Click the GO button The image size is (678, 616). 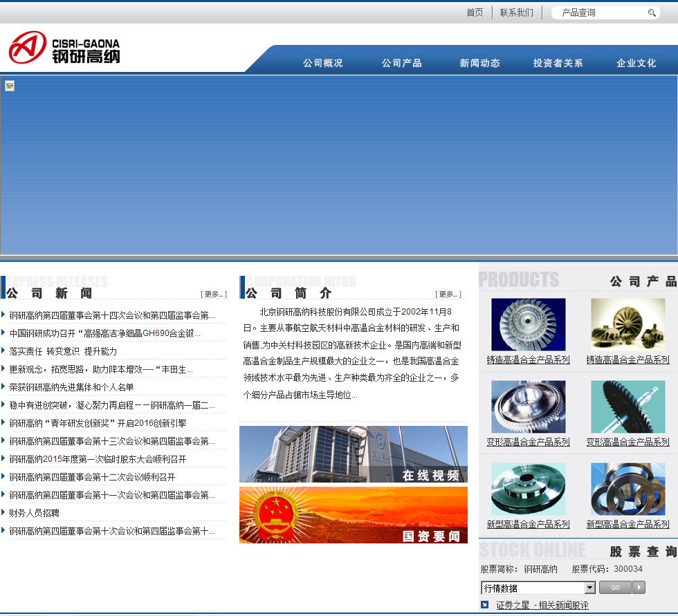tap(615, 588)
